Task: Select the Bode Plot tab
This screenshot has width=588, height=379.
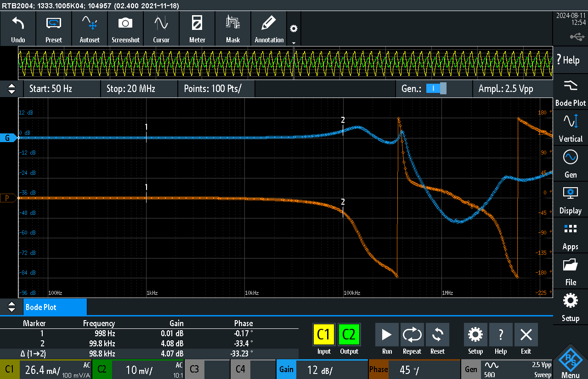Action: 55,307
